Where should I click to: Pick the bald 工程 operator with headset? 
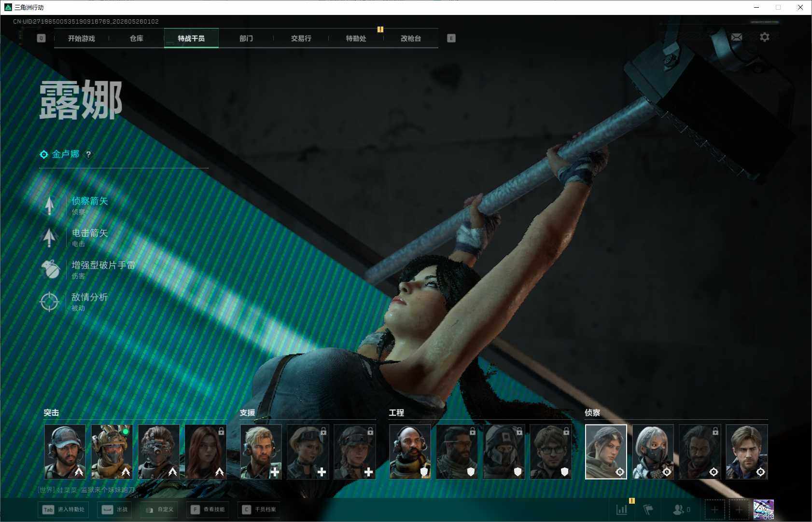point(410,452)
